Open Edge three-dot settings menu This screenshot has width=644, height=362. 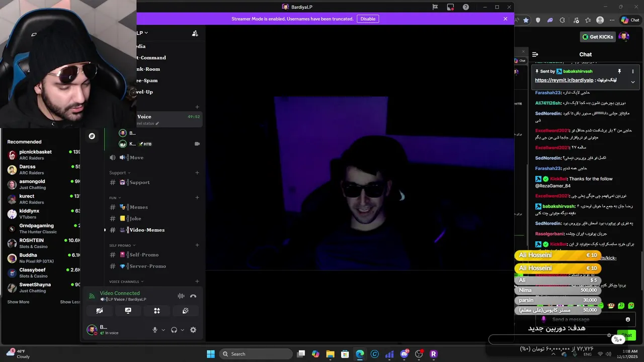tap(611, 20)
